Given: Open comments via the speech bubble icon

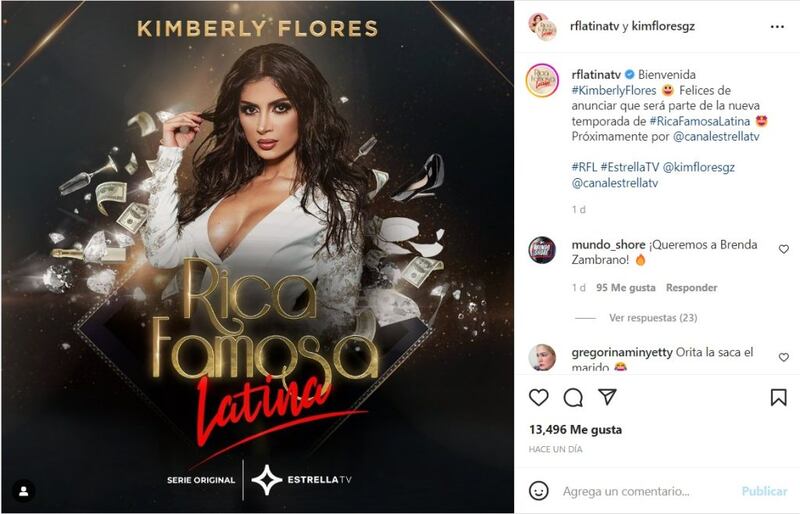Looking at the screenshot, I should point(573,397).
